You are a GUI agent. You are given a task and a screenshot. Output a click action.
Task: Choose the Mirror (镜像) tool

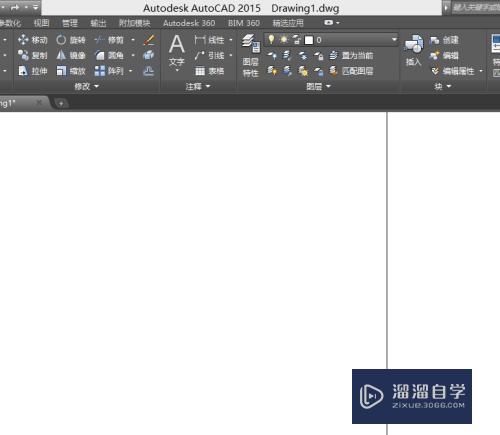pos(71,55)
